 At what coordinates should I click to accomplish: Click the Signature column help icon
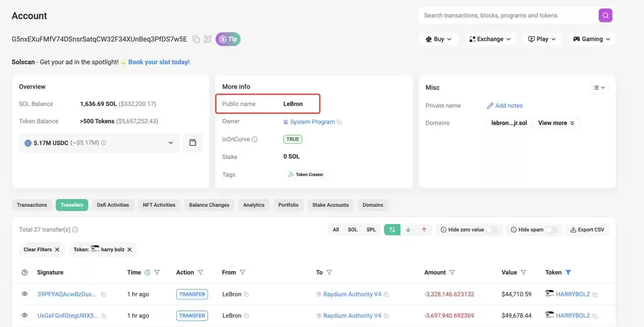[25, 272]
